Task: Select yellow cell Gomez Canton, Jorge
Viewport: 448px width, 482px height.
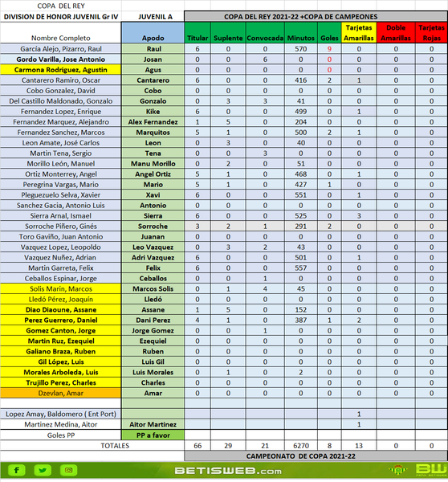Action: [x=61, y=331]
